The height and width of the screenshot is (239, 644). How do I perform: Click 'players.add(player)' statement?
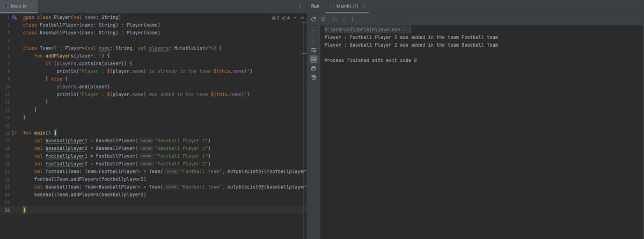(x=83, y=86)
